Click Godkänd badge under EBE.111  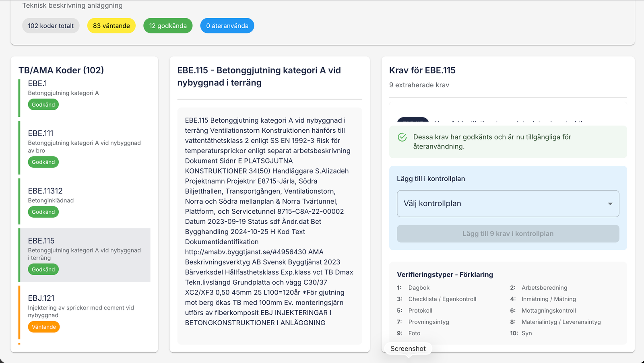[43, 162]
